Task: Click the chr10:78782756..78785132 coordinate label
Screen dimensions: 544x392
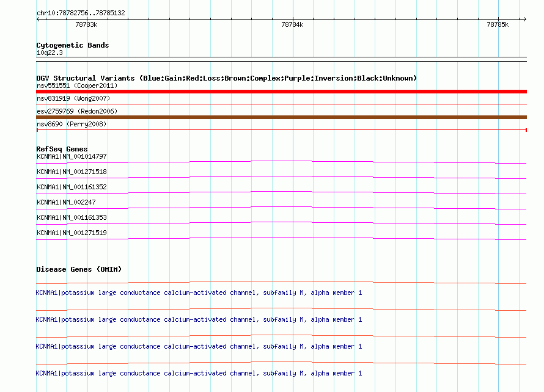Action: [81, 13]
